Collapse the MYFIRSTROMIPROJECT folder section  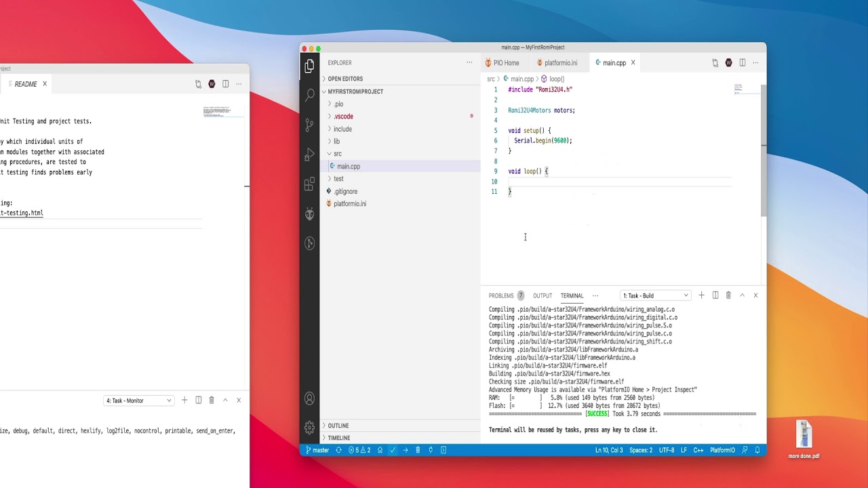click(x=355, y=91)
